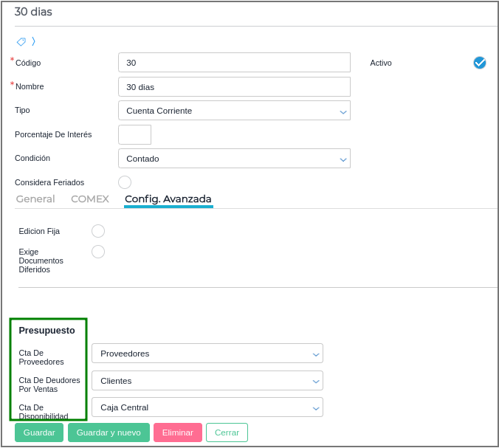Click the red Eliminar button
This screenshot has width=499, height=448.
[177, 433]
